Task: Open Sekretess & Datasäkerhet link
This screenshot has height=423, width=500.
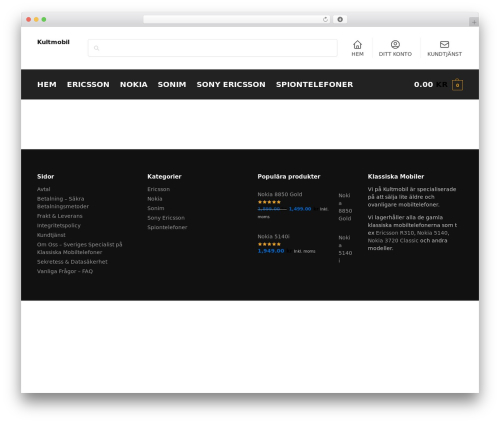Action: point(72,262)
